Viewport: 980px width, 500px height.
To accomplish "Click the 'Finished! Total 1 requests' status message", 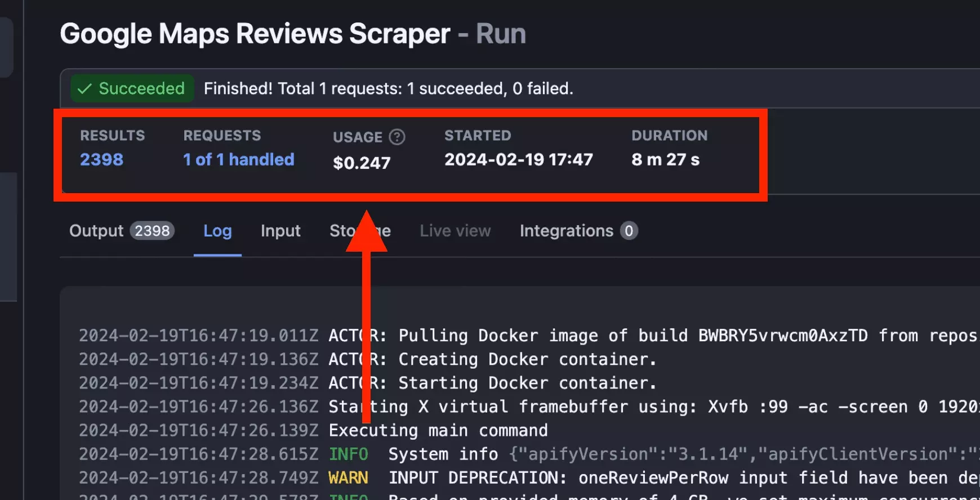I will pyautogui.click(x=388, y=89).
